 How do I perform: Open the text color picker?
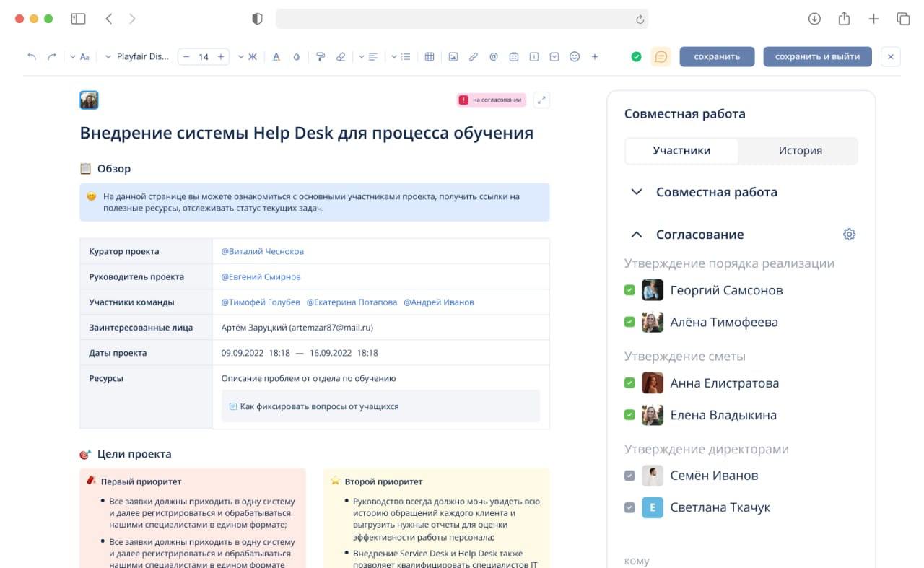coord(276,56)
